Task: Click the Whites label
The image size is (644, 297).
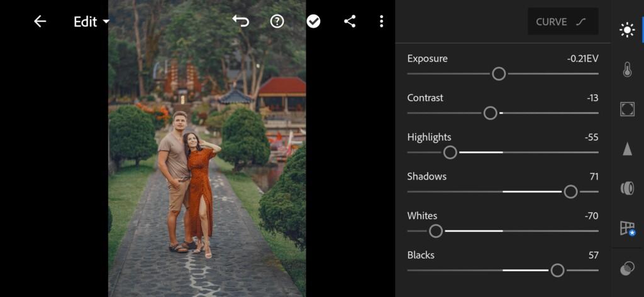Action: (x=422, y=216)
